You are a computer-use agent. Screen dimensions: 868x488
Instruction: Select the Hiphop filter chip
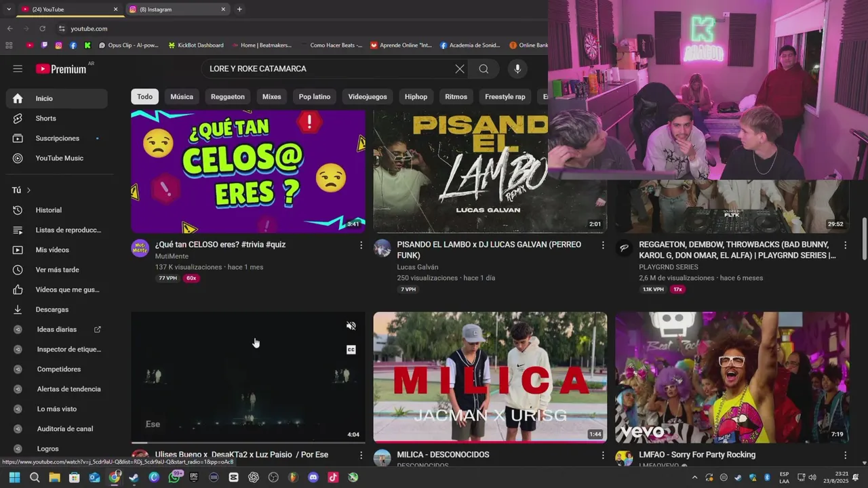[416, 97]
